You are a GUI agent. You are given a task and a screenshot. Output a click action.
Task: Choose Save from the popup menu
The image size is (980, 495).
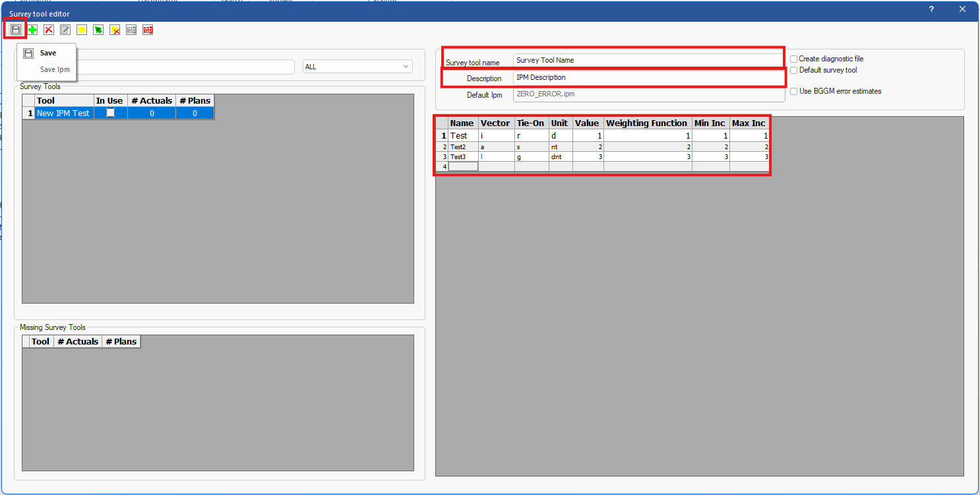[48, 53]
